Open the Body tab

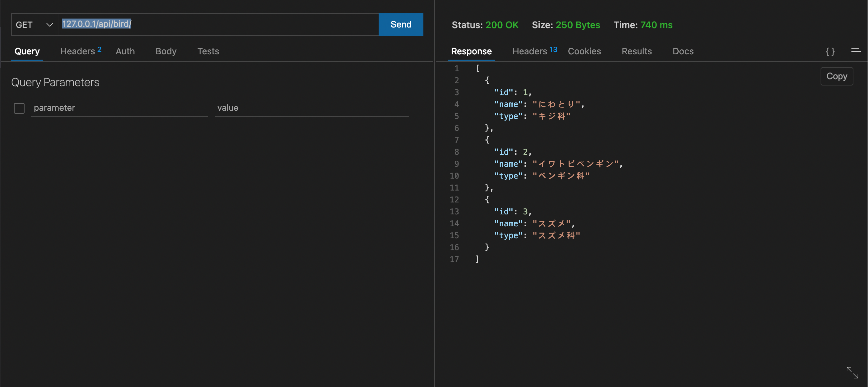[166, 51]
